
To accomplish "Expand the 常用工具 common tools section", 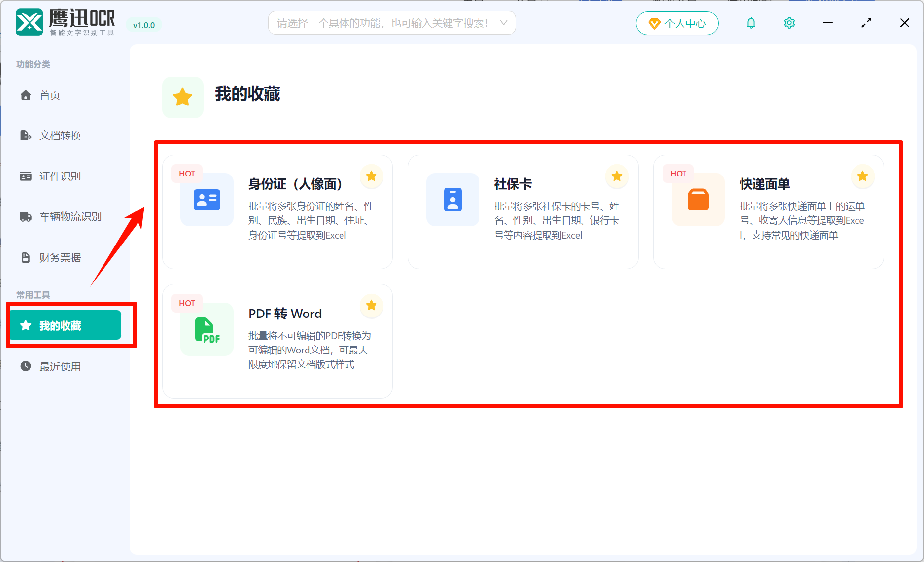I will [33, 294].
